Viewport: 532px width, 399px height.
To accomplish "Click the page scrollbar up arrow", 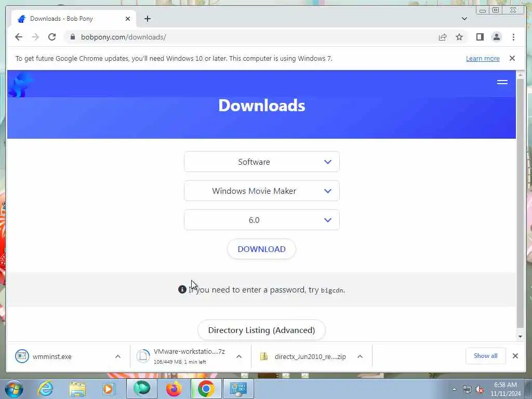I will pyautogui.click(x=520, y=74).
